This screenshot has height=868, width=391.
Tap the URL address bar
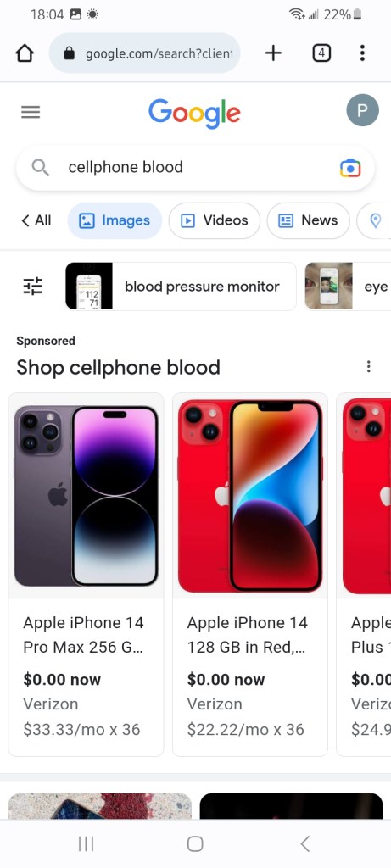pyautogui.click(x=144, y=53)
